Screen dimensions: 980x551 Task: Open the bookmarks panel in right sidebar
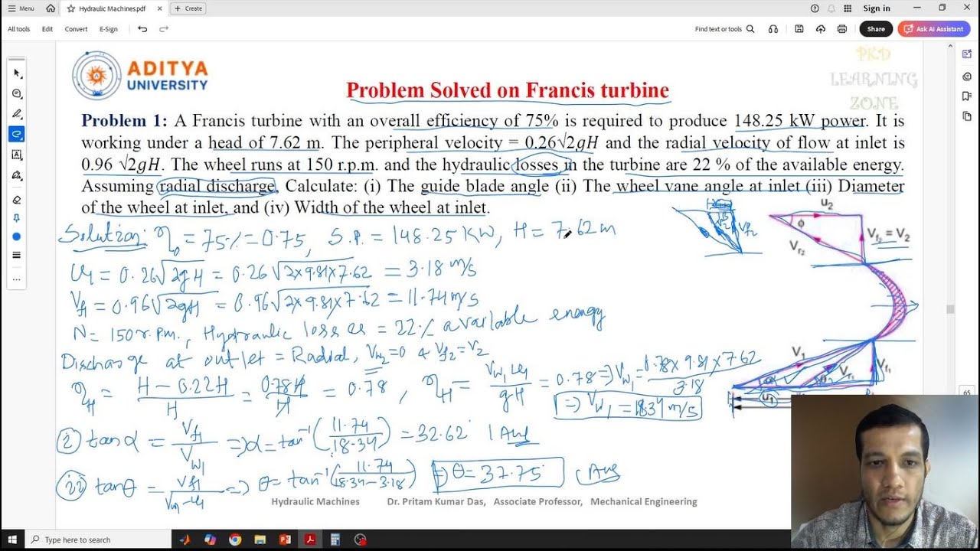tap(967, 96)
